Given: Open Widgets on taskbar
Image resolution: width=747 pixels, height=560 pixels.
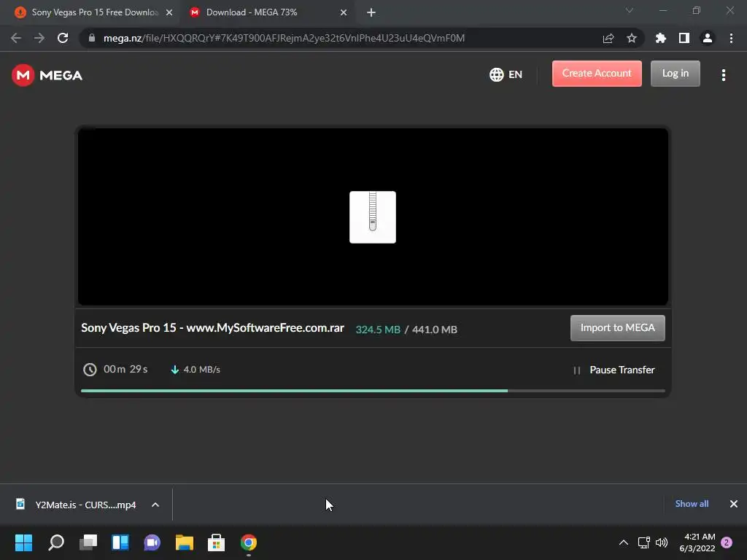Looking at the screenshot, I should point(120,542).
